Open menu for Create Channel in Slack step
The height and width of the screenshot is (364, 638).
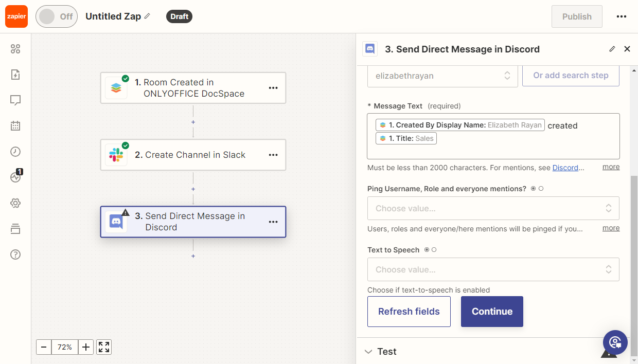click(273, 155)
